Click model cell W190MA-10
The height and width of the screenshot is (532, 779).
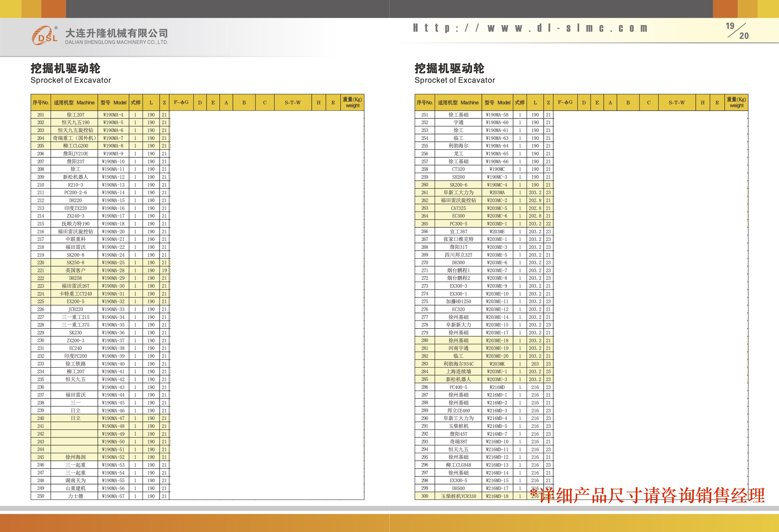113,162
